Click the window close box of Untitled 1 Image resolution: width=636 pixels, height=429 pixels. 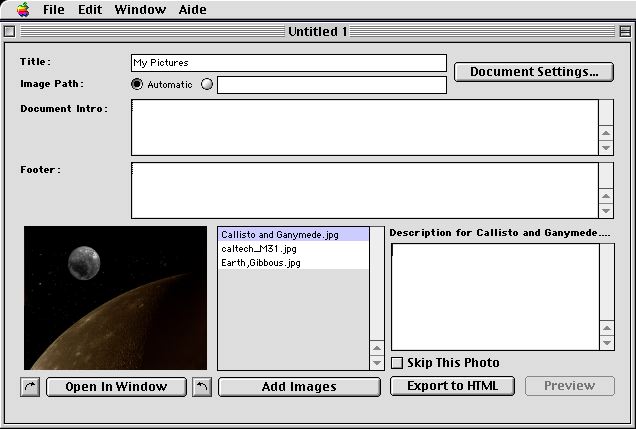(x=9, y=31)
